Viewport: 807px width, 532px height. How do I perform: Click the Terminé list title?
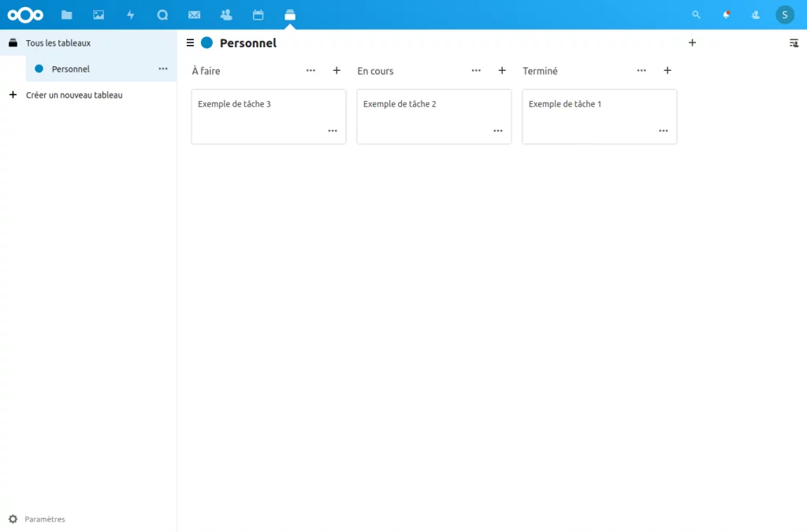tap(540, 71)
